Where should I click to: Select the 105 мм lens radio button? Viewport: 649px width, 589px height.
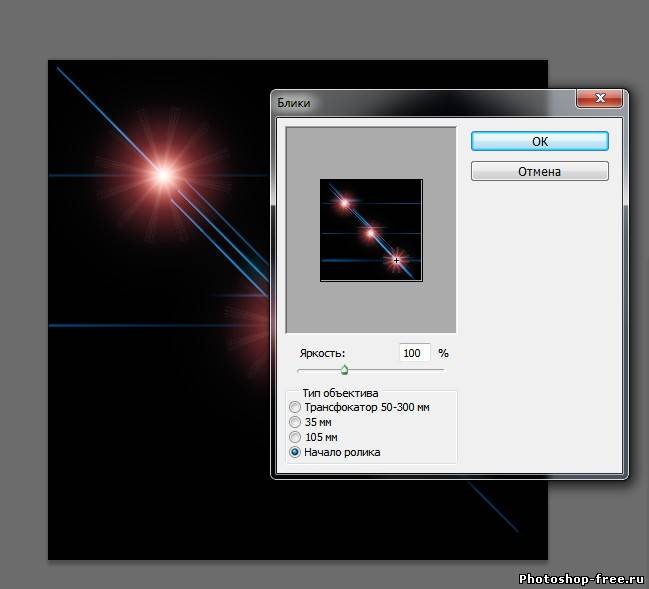(294, 438)
